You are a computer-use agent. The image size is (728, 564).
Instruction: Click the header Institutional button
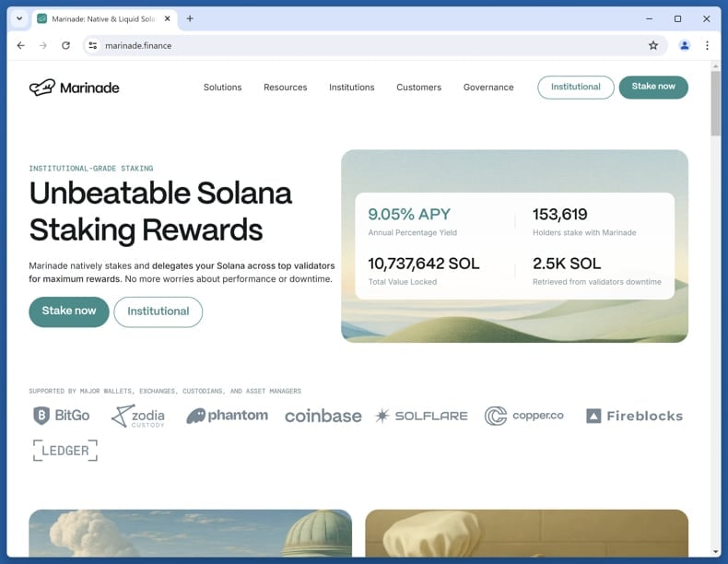coord(576,88)
